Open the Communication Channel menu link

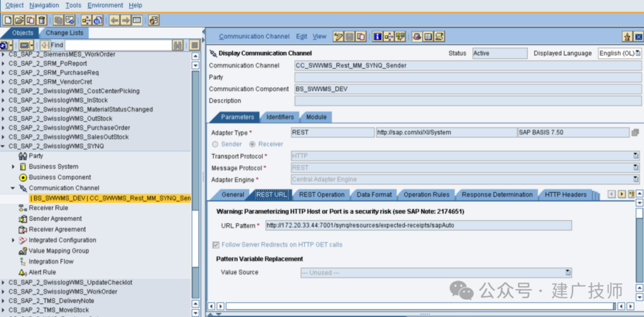[x=254, y=36]
